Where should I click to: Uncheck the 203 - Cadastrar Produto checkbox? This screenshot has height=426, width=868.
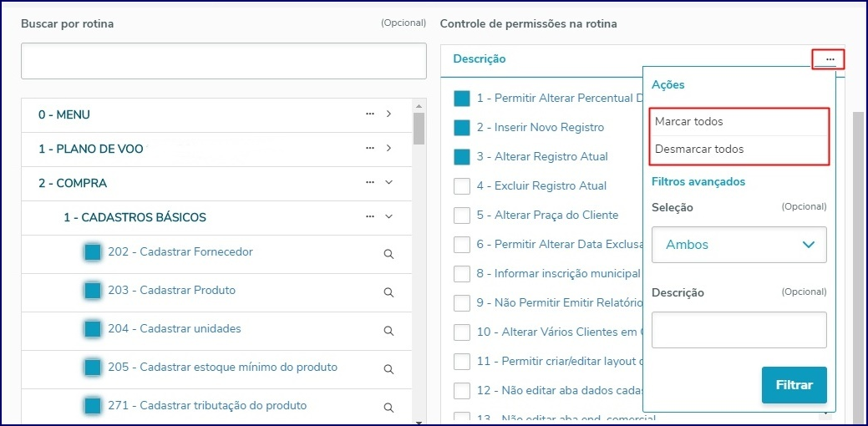(x=93, y=291)
